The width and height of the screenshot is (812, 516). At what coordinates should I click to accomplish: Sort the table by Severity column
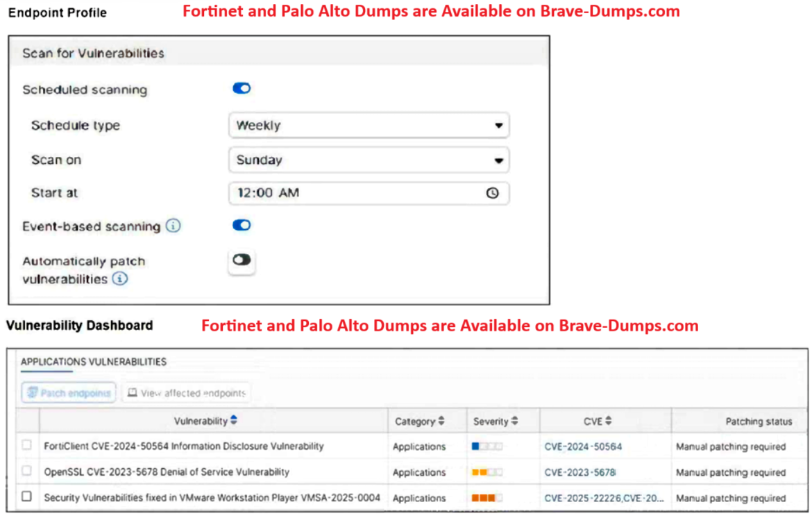coord(514,422)
